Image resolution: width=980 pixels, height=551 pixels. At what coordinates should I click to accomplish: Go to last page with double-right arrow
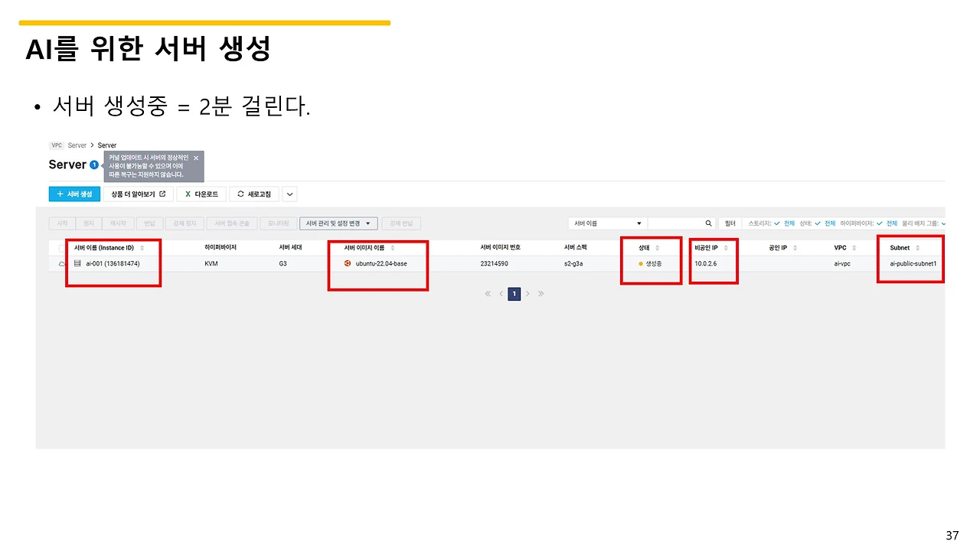541,294
